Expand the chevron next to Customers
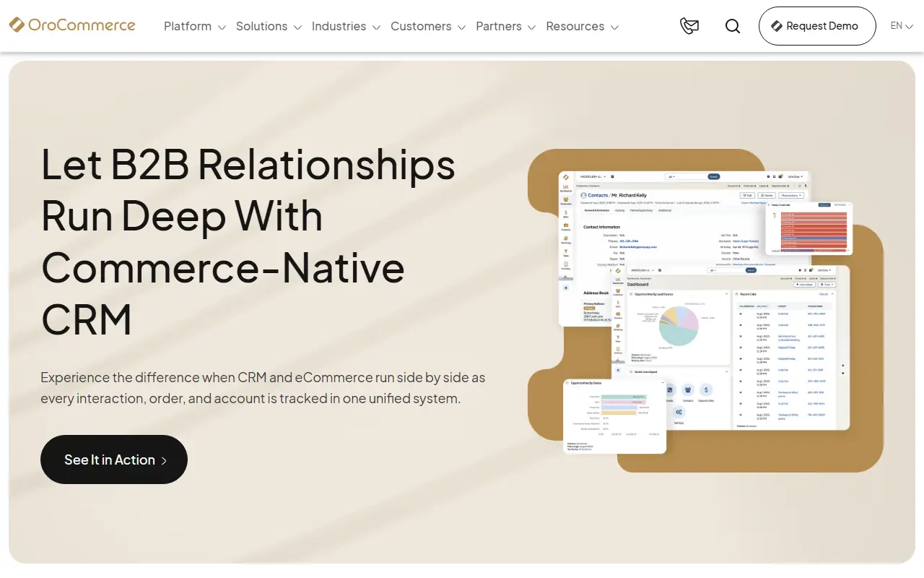 click(461, 27)
